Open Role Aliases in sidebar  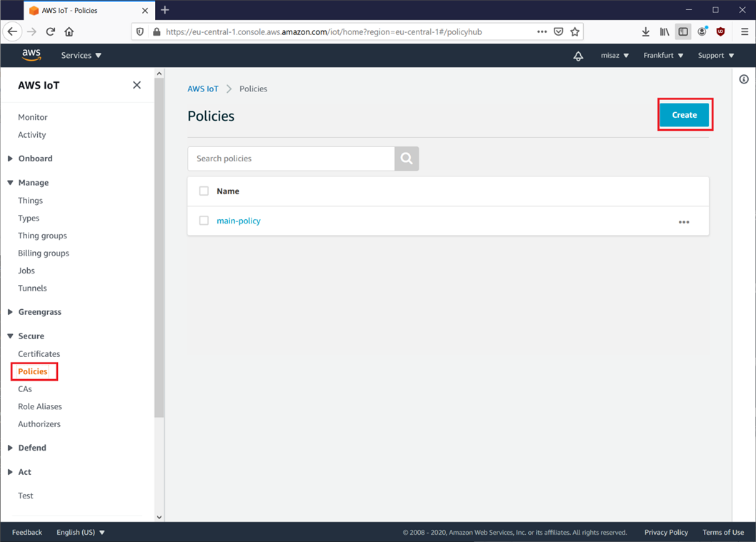point(40,406)
